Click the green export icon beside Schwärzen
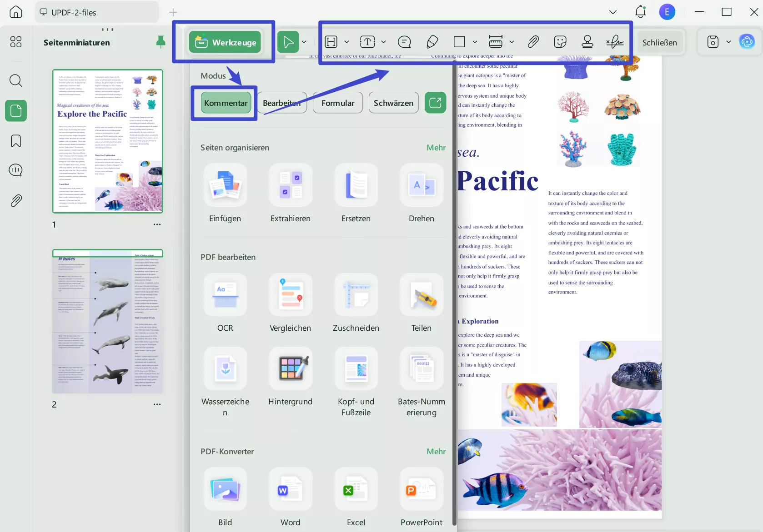 point(435,103)
